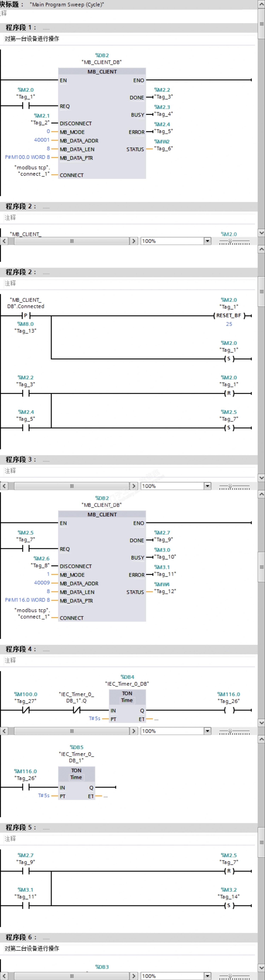Click left scroll arrow beneath the 程序段 3 header
The height and width of the screenshot is (980, 265).
click(4, 486)
